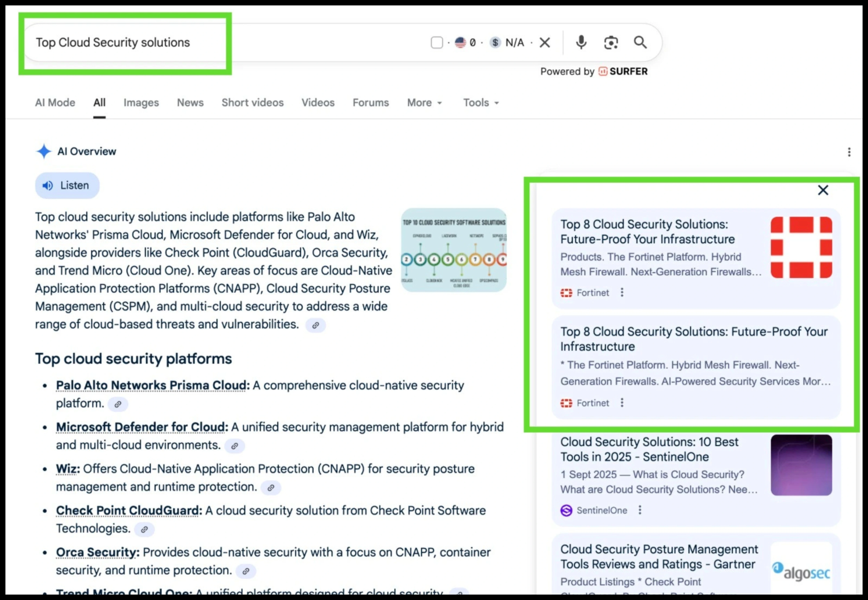Switch to the AI Mode tab
Viewport: 868px width, 600px height.
55,103
